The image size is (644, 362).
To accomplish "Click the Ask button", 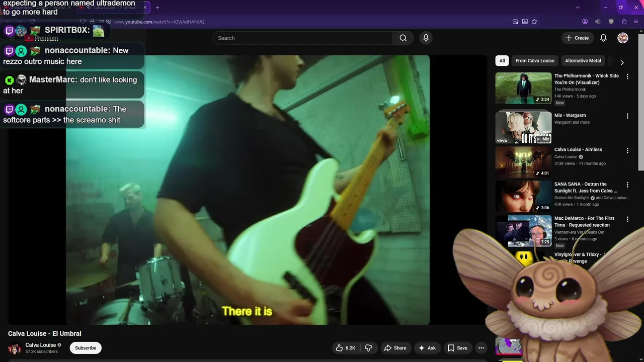I will pyautogui.click(x=427, y=348).
